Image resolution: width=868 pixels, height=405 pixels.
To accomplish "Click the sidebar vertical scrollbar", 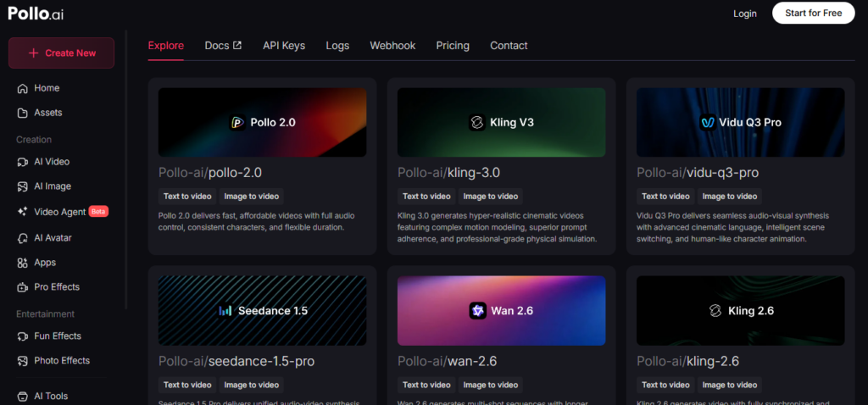I will click(x=127, y=169).
